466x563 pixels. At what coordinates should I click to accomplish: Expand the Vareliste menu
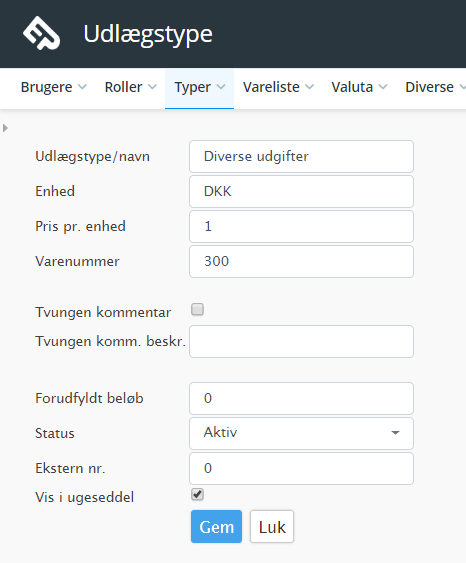(278, 87)
